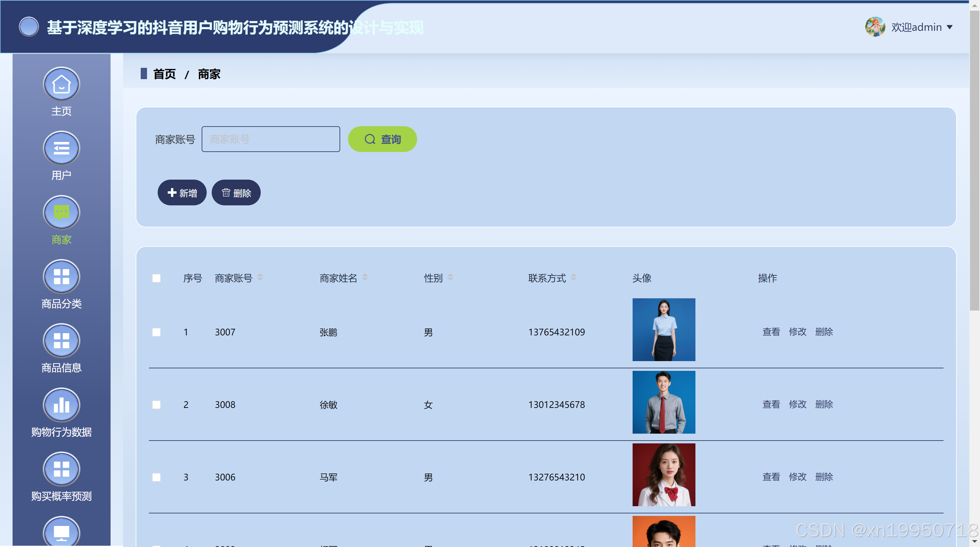Click the 商品信息 sidebar label
Viewport: 980px width, 547px height.
61,368
